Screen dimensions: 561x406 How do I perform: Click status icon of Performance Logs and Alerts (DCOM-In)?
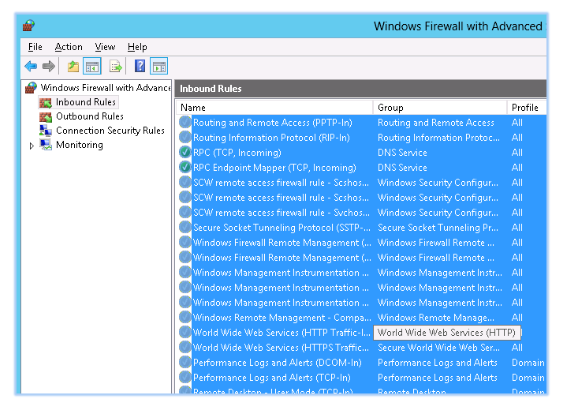pyautogui.click(x=185, y=363)
